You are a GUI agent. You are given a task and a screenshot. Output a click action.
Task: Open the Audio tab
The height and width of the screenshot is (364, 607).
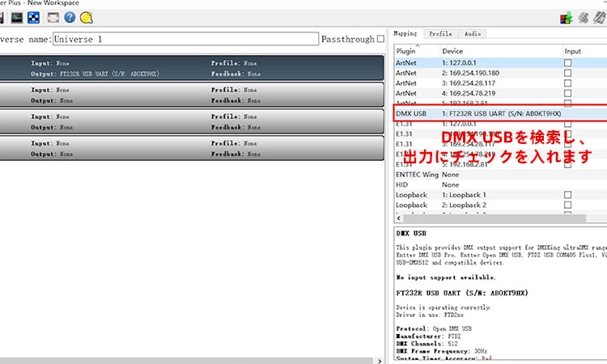point(473,34)
